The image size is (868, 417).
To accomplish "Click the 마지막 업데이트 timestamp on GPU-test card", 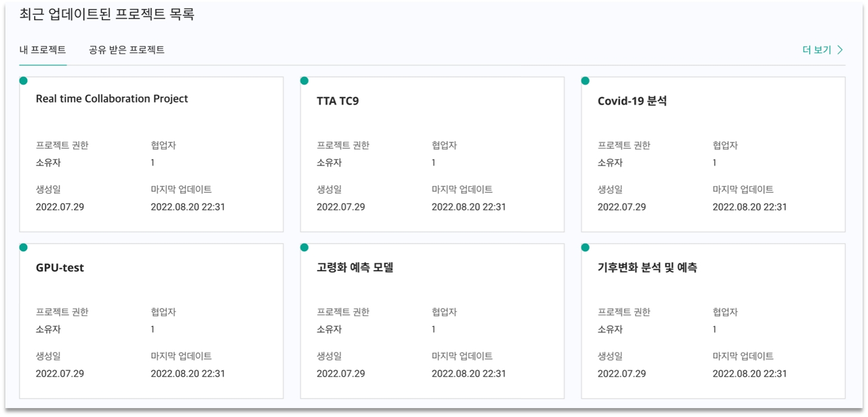I will click(x=188, y=374).
